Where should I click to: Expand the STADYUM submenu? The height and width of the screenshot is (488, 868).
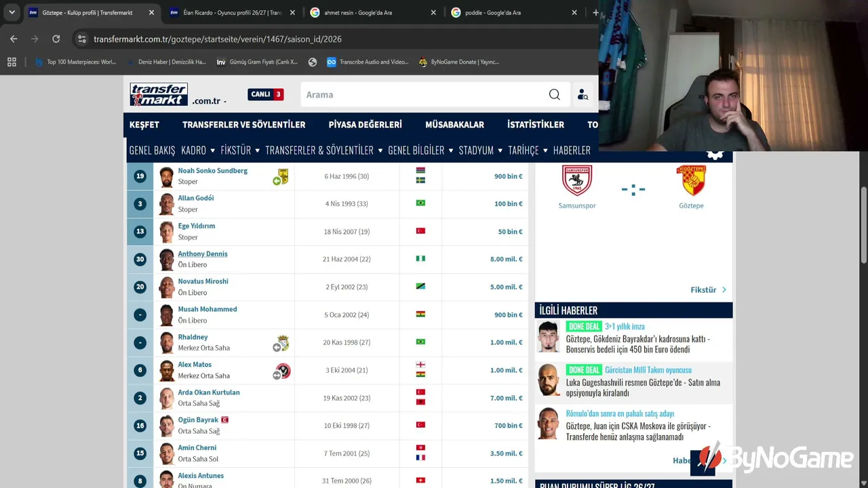(500, 150)
